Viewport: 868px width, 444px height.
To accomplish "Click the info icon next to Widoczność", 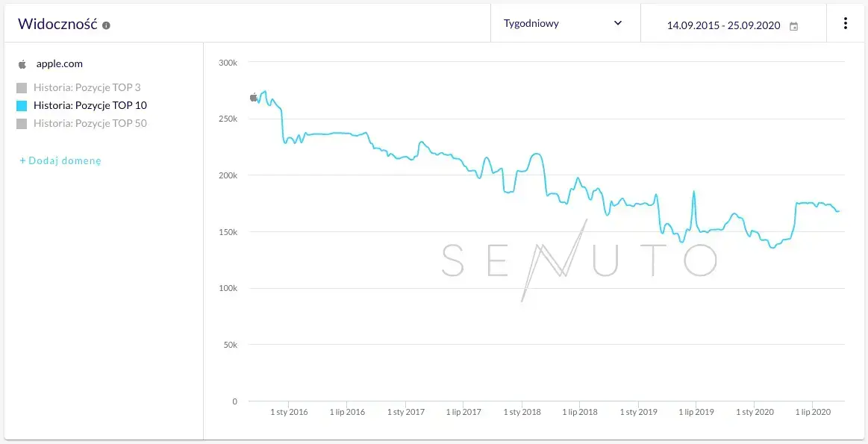I will [x=106, y=25].
